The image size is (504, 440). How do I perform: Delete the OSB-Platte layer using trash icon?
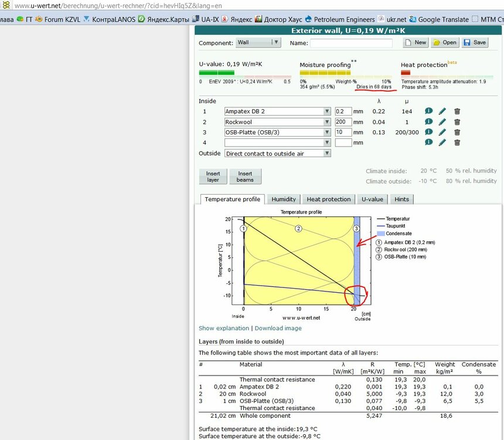coord(457,132)
